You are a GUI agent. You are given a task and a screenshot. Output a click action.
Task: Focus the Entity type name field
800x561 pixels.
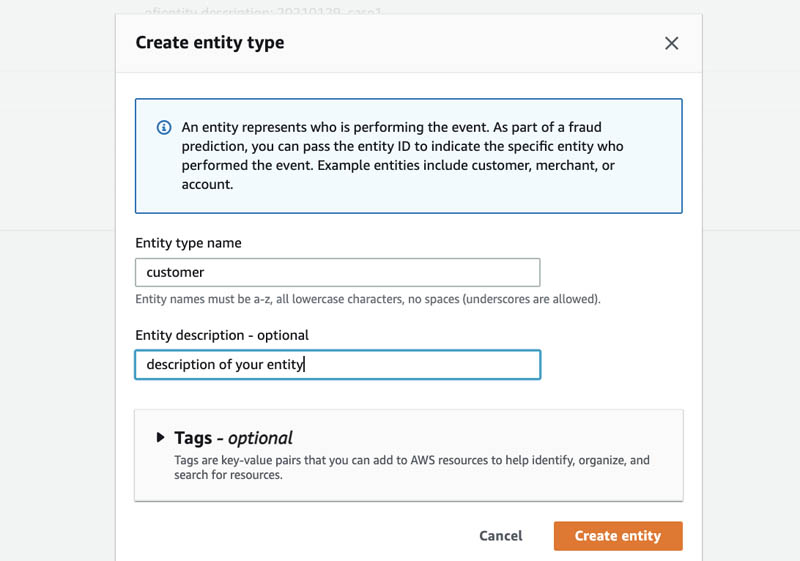click(337, 272)
